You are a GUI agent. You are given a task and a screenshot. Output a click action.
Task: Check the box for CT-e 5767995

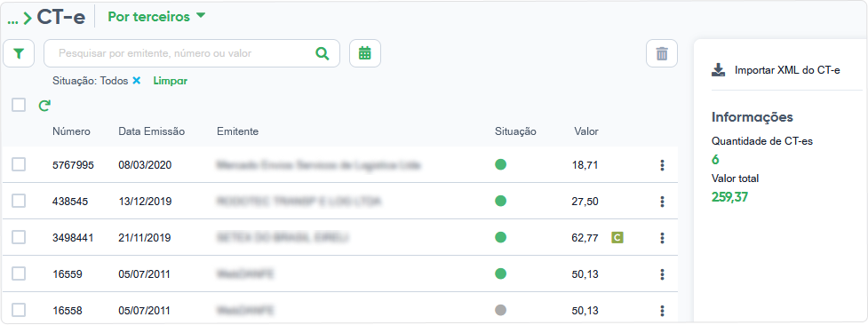click(19, 164)
